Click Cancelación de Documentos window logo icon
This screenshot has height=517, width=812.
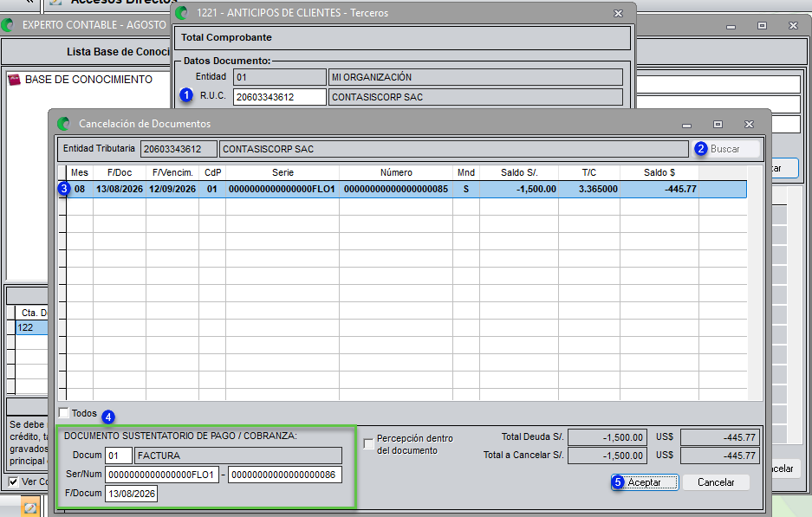tap(64, 124)
